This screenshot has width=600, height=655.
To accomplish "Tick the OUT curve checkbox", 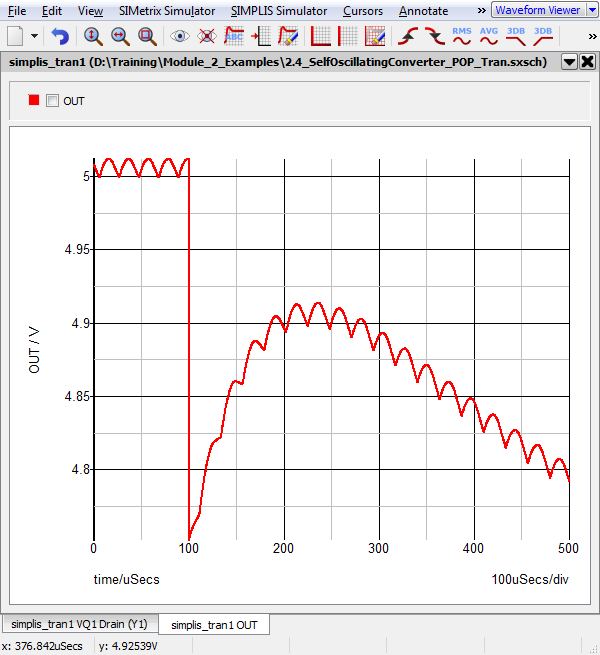I will 53,101.
